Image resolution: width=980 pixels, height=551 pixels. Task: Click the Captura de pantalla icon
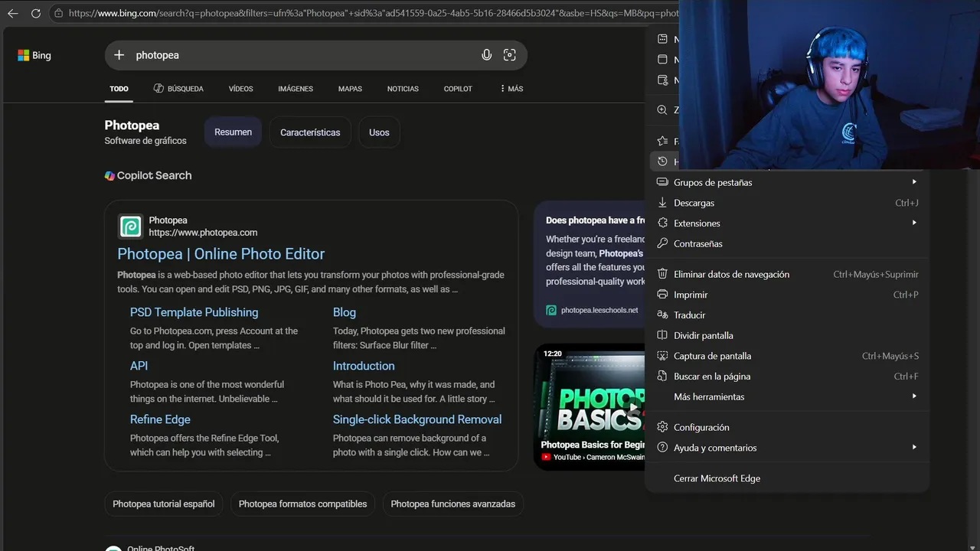(x=663, y=356)
